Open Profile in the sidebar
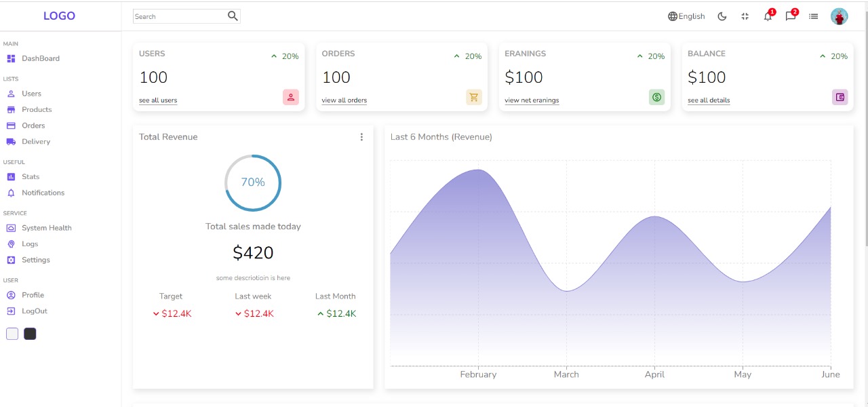 tap(33, 295)
